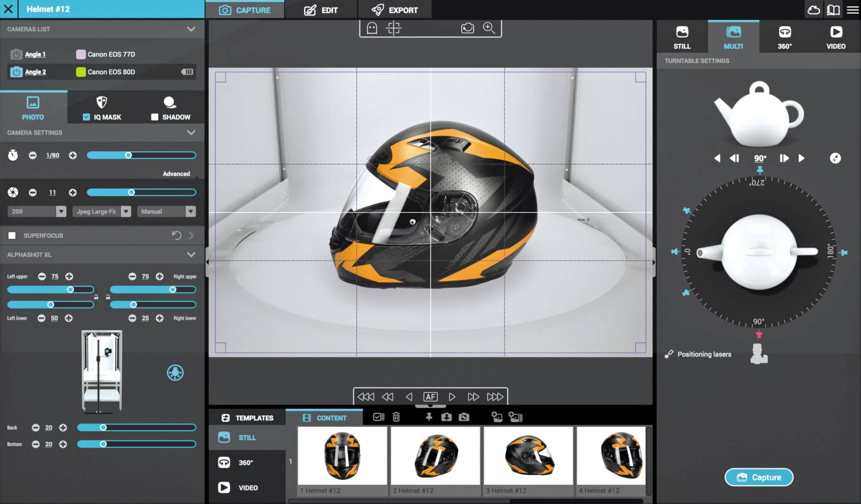Screen dimensions: 861x504
Task: Switch to the EDIT tab
Action: click(x=321, y=10)
